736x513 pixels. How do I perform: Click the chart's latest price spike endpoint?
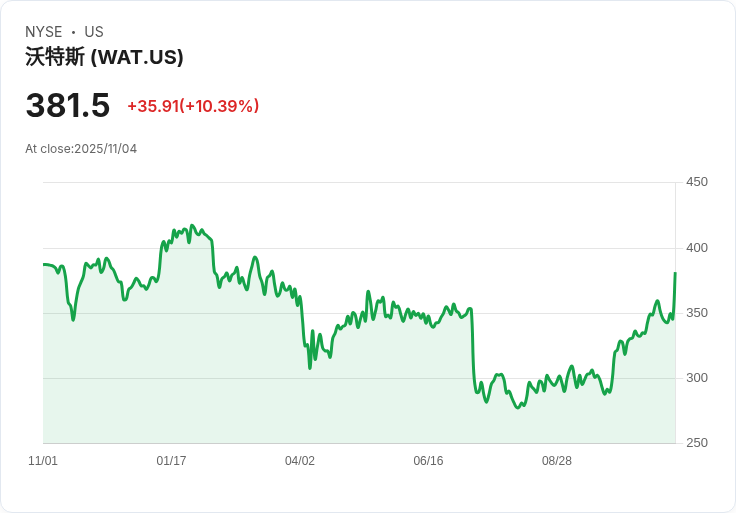coord(675,273)
